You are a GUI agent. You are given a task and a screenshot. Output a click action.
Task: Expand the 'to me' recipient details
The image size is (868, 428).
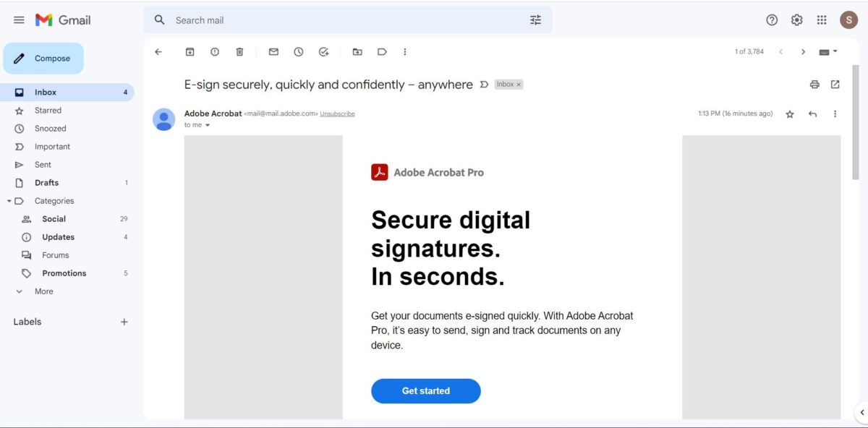208,125
